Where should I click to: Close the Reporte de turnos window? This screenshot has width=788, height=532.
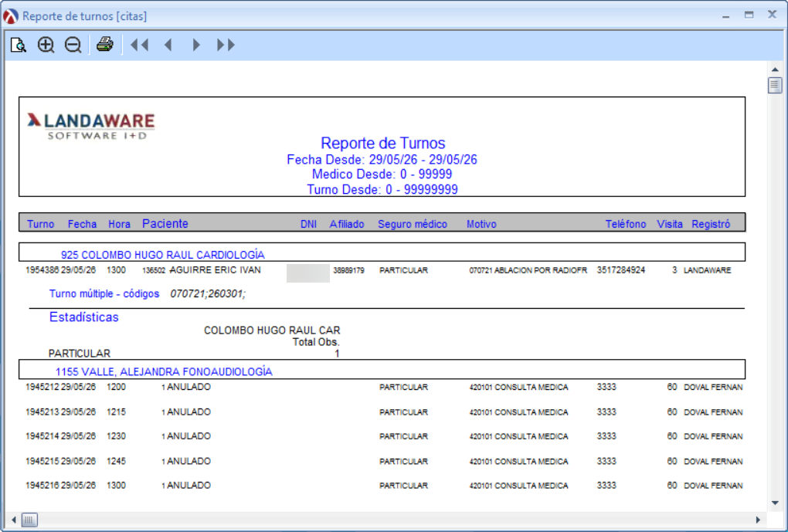click(x=773, y=15)
